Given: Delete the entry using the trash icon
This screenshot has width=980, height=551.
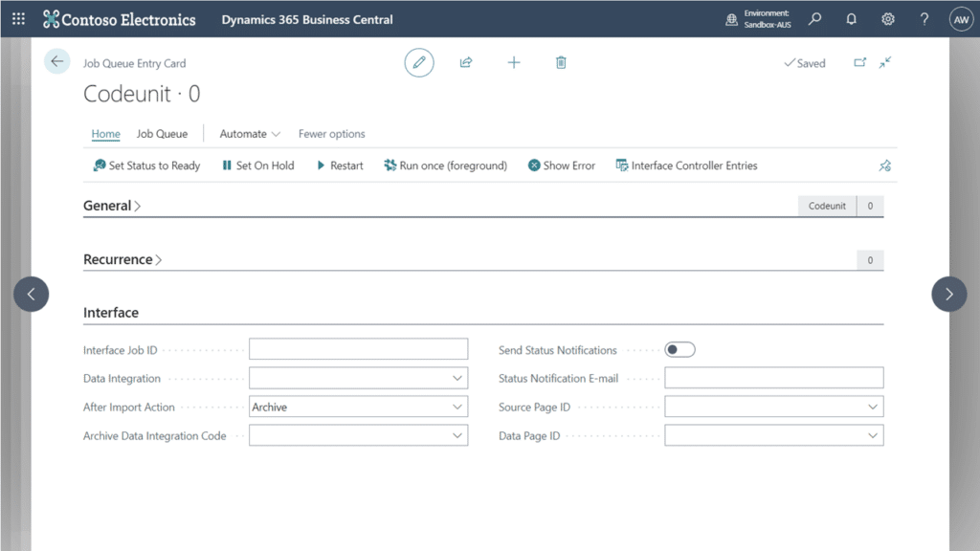Looking at the screenshot, I should click(x=561, y=61).
